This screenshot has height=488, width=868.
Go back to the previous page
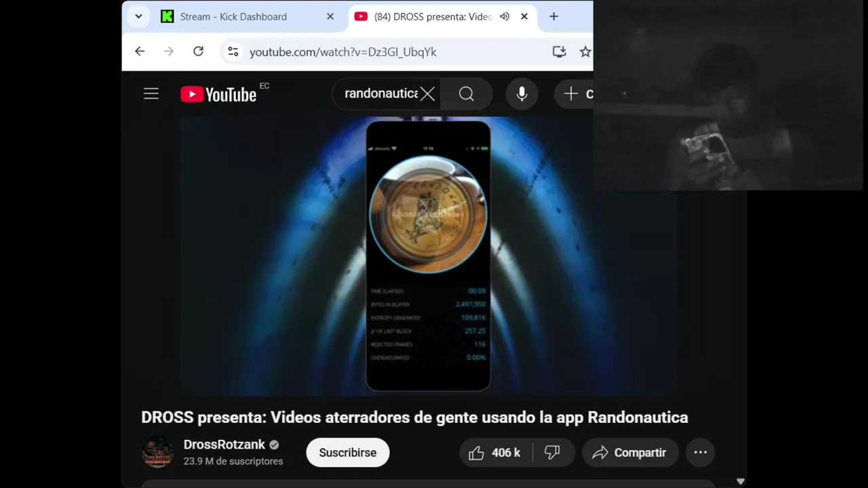click(x=140, y=52)
